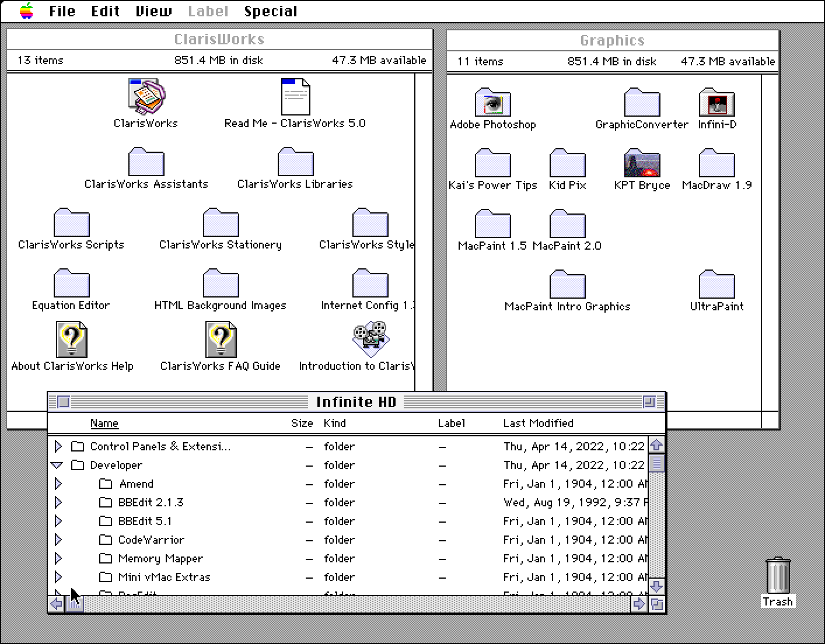Select the Adobe Photoshop folder icon

(492, 103)
